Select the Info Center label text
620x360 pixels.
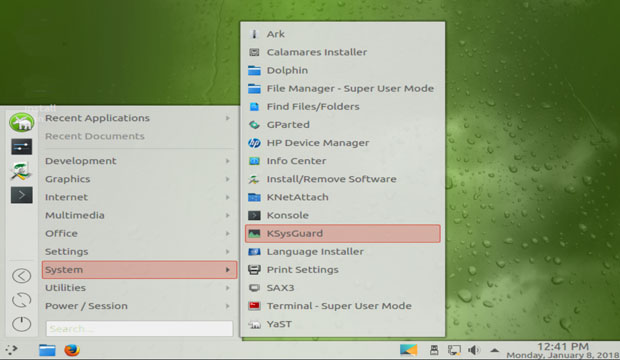[296, 161]
